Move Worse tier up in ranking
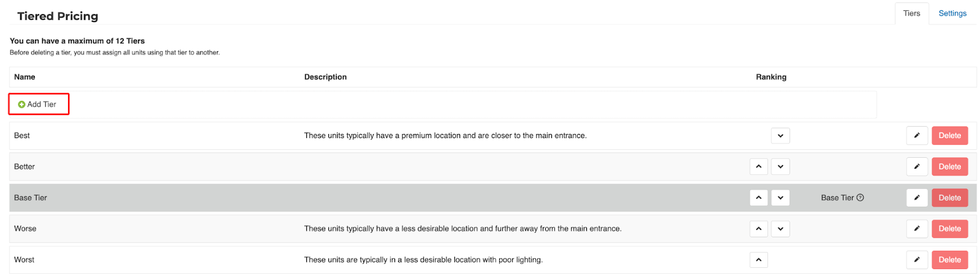The height and width of the screenshot is (274, 980). (758, 229)
